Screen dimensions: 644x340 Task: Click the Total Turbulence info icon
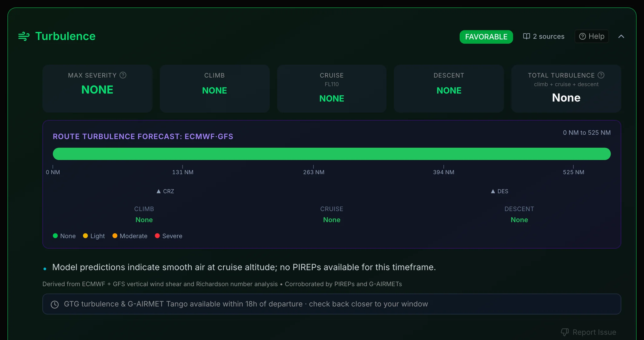601,75
